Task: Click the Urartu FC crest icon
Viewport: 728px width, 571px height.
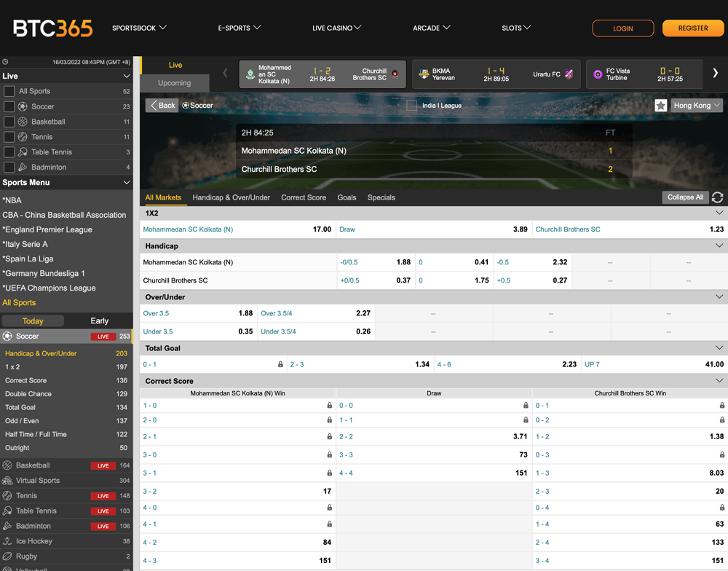Action: pyautogui.click(x=569, y=74)
